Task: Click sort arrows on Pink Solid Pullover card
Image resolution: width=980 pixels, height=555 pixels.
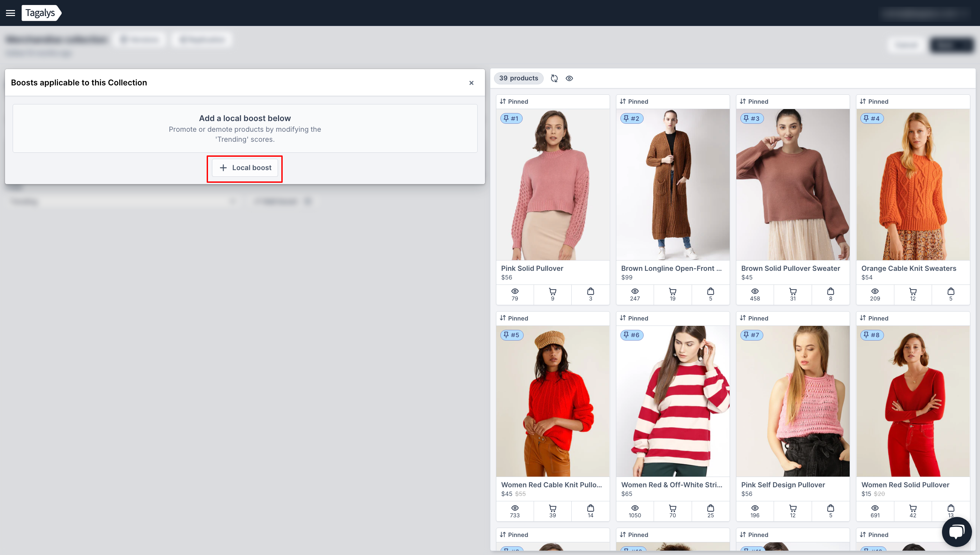Action: coord(503,101)
